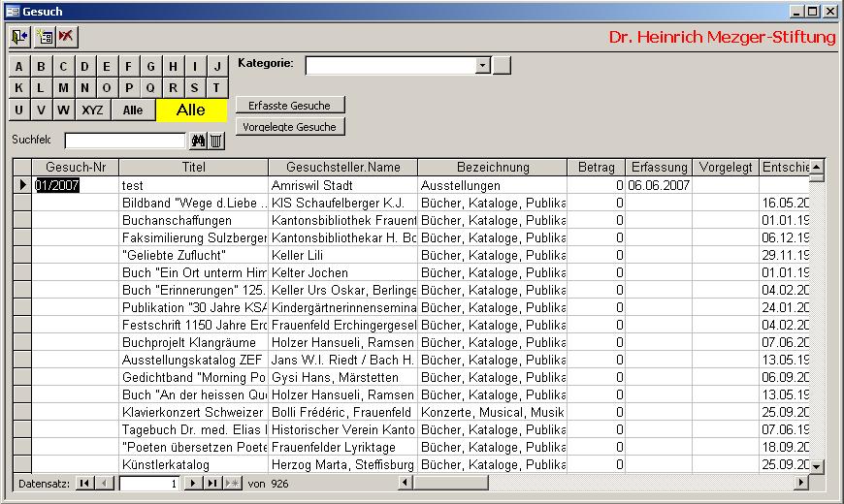Filter by letter A
Image resolution: width=844 pixels, height=504 pixels.
19,67
